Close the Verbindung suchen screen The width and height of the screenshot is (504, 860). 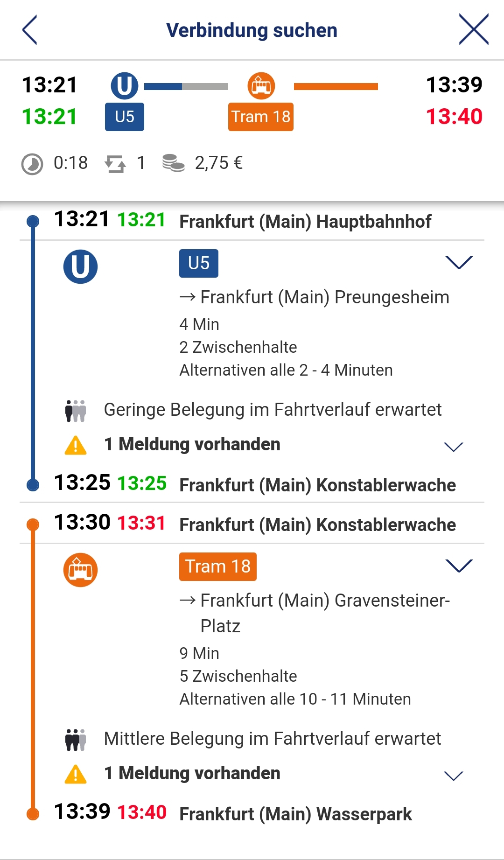(474, 29)
